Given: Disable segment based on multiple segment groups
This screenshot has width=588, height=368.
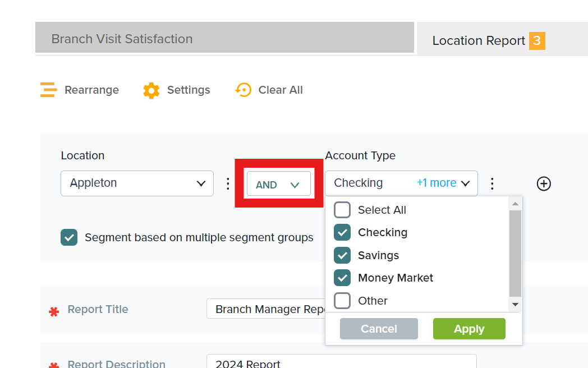Looking at the screenshot, I should (x=69, y=237).
